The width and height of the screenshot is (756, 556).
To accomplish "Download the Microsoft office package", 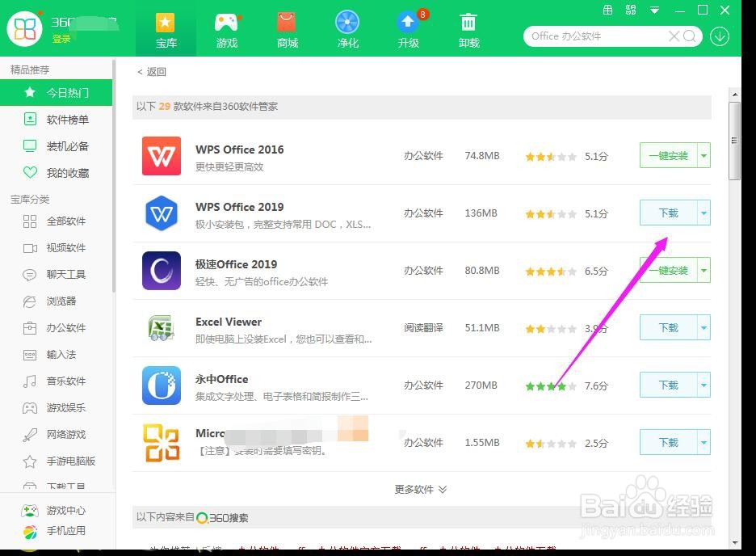I will click(668, 443).
